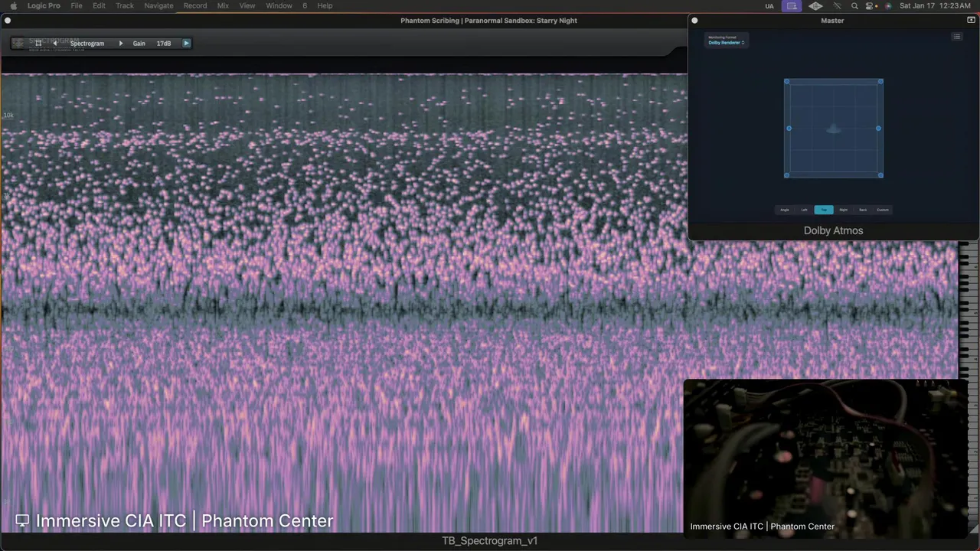Click the crop frame icon in spectrogram toolbar
This screenshot has height=551, width=980.
pyautogui.click(x=38, y=44)
